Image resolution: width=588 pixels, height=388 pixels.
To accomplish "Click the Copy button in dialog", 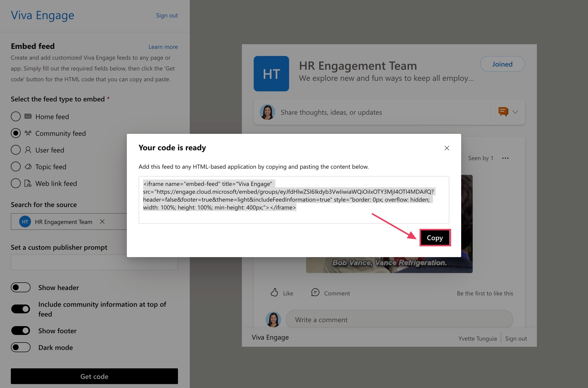I will [x=435, y=237].
